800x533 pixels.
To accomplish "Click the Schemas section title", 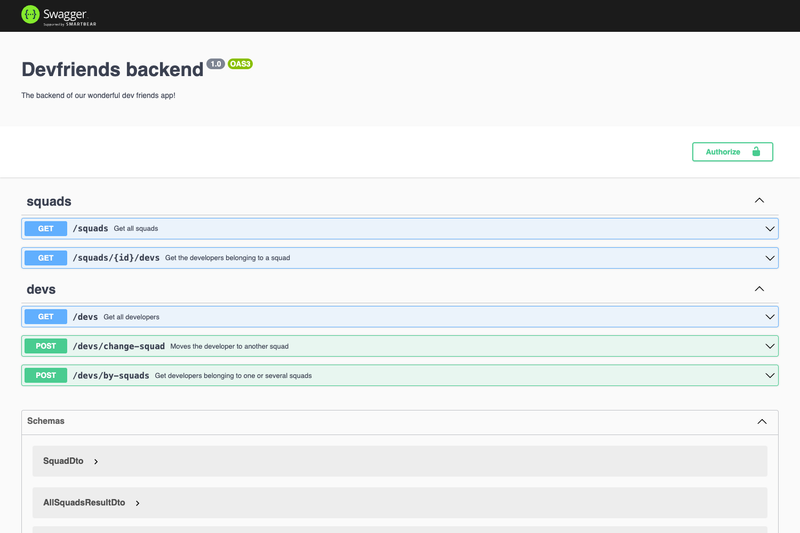I will tap(45, 421).
